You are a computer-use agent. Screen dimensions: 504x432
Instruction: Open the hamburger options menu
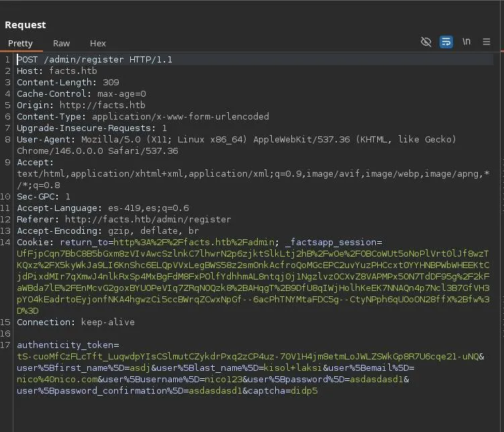(x=487, y=42)
